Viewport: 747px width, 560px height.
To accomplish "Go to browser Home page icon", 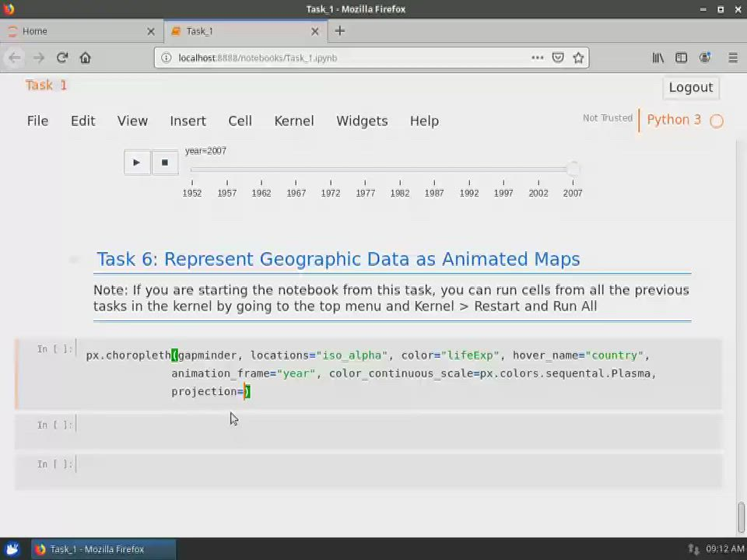I will coord(86,58).
